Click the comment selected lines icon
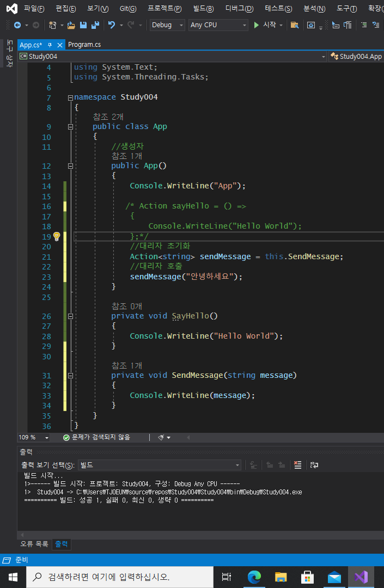 (x=364, y=25)
